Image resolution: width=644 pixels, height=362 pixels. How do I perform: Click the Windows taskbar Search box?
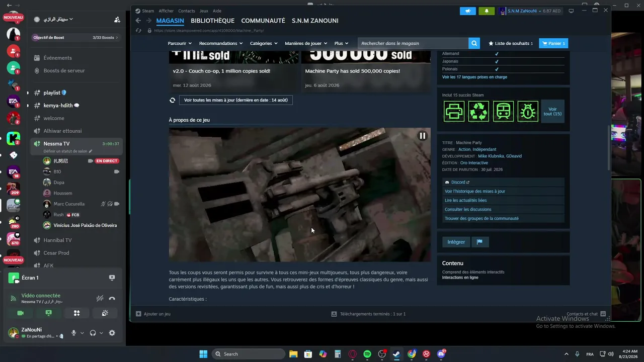249,354
